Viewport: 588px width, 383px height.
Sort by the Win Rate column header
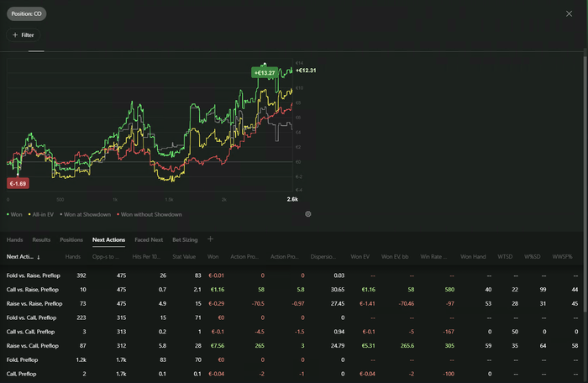pyautogui.click(x=433, y=256)
